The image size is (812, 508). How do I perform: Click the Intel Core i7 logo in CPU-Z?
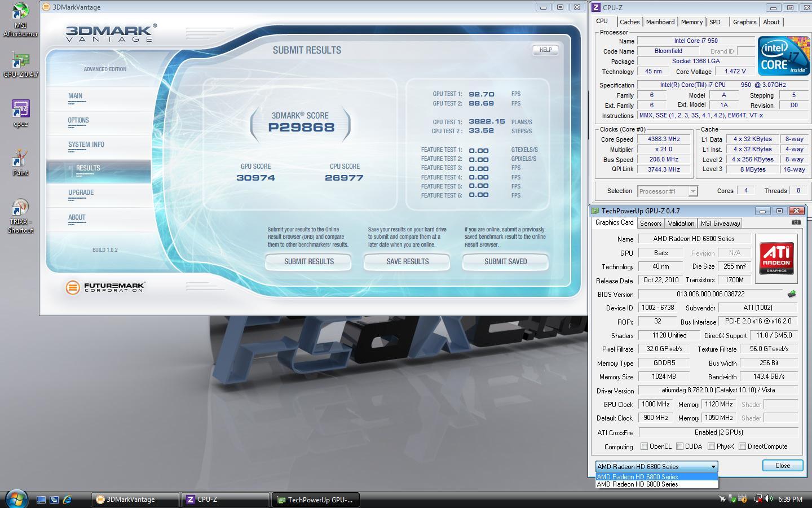click(784, 56)
